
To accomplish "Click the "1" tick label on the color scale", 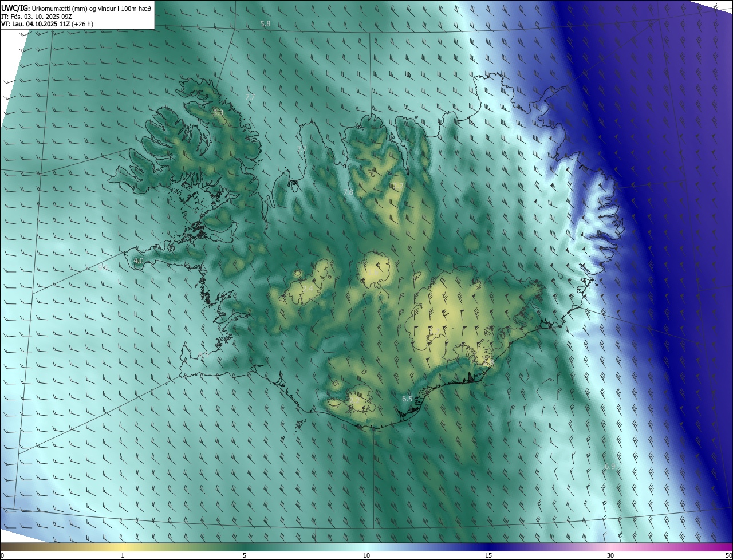I will [x=123, y=556].
